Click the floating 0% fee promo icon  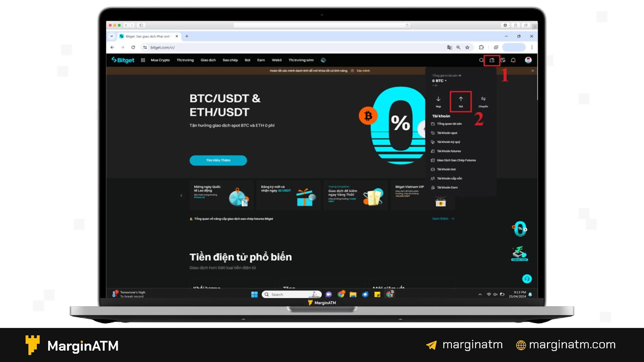520,229
